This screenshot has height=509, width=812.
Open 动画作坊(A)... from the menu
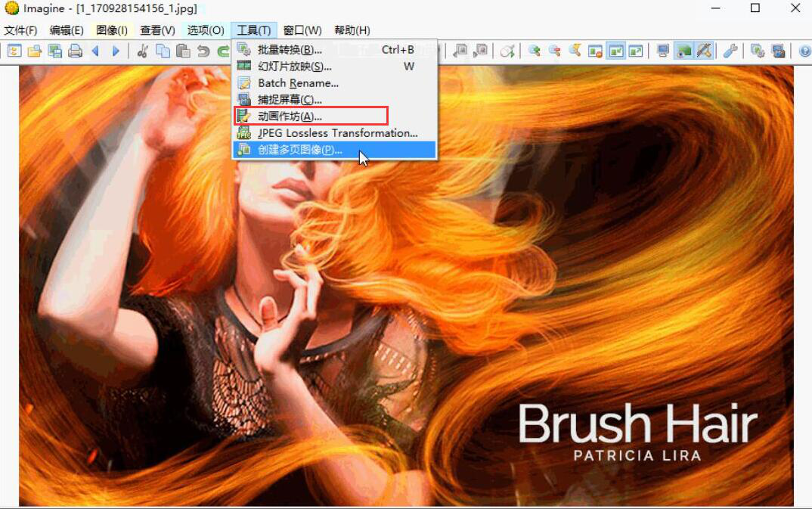(334, 116)
